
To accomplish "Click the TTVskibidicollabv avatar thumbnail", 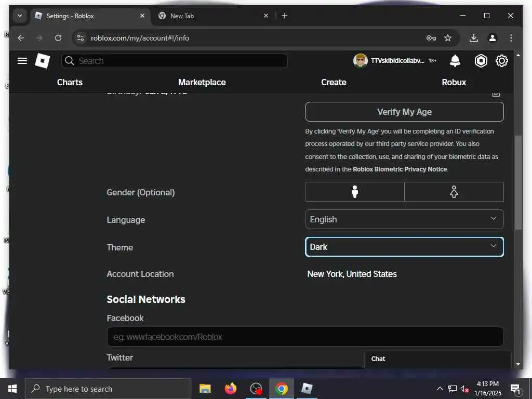I will coord(361,61).
